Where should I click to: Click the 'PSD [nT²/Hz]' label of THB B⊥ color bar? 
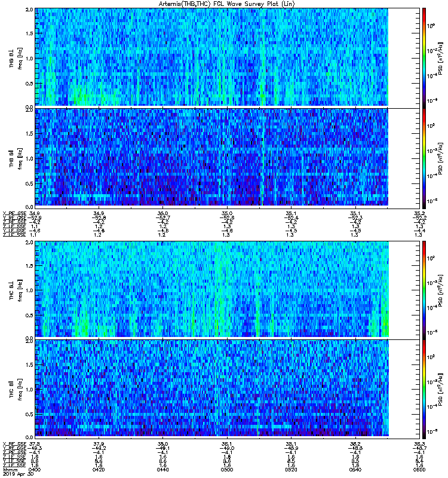click(440, 58)
